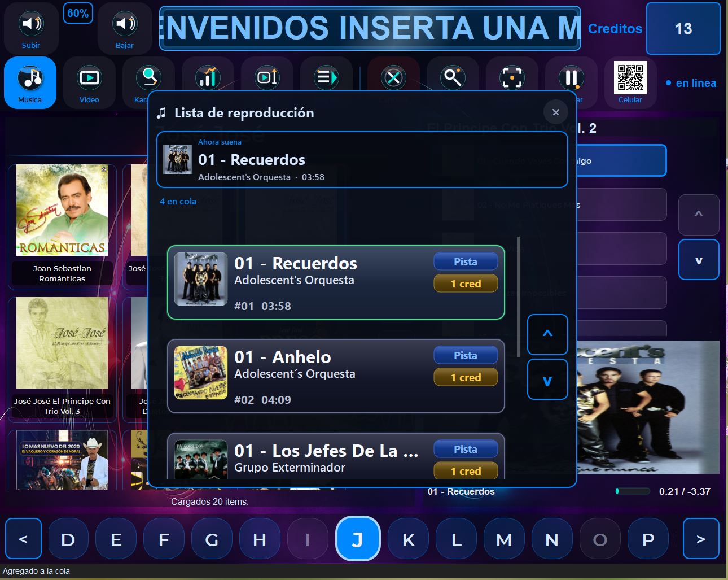Image resolution: width=728 pixels, height=580 pixels.
Task: Open the magnifier search icon on right
Action: point(453,78)
